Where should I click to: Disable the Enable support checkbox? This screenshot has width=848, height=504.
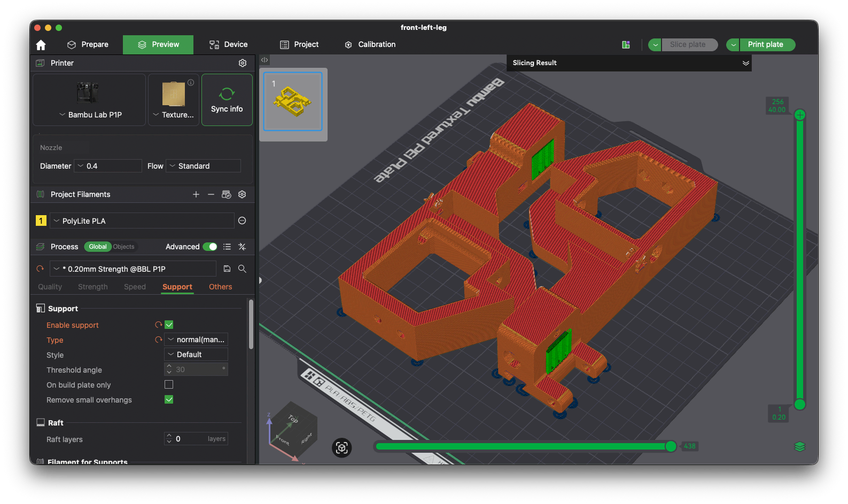[x=169, y=325]
